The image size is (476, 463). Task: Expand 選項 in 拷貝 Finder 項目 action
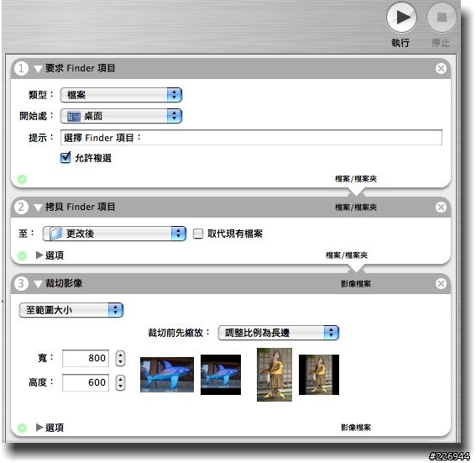tap(39, 255)
